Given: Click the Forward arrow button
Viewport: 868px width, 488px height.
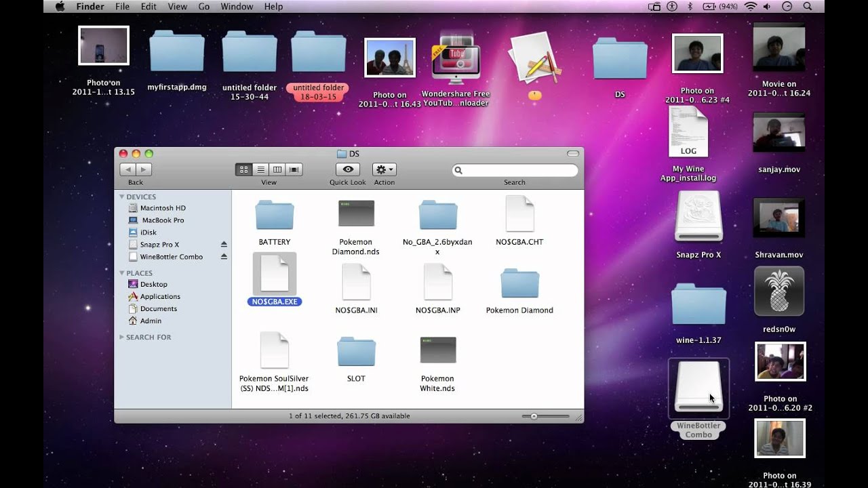Looking at the screenshot, I should coord(144,169).
